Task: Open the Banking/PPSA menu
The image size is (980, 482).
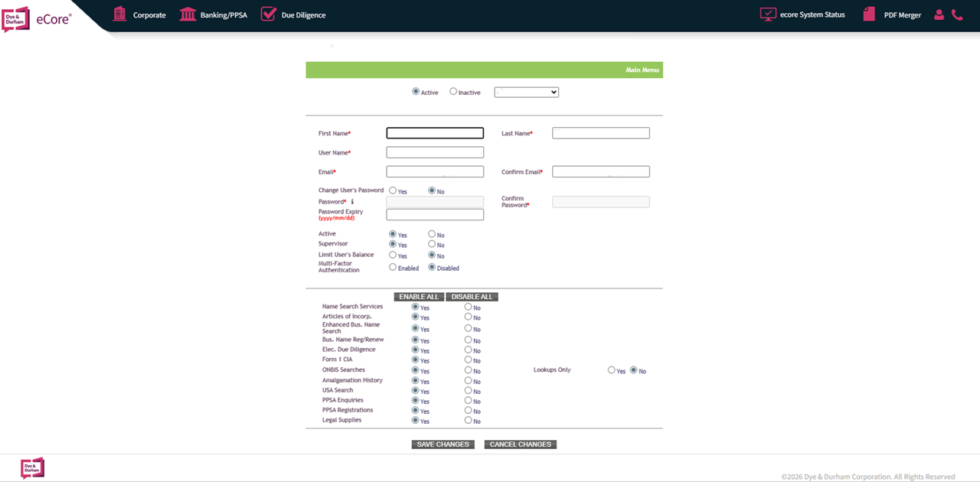Action: [x=224, y=15]
